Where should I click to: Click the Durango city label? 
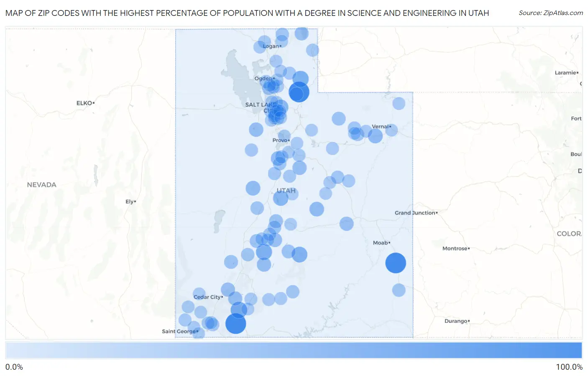456,321
